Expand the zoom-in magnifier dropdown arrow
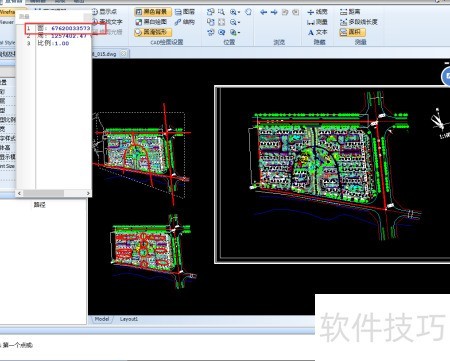Viewport: 450px width, 361px height. pyautogui.click(x=239, y=13)
